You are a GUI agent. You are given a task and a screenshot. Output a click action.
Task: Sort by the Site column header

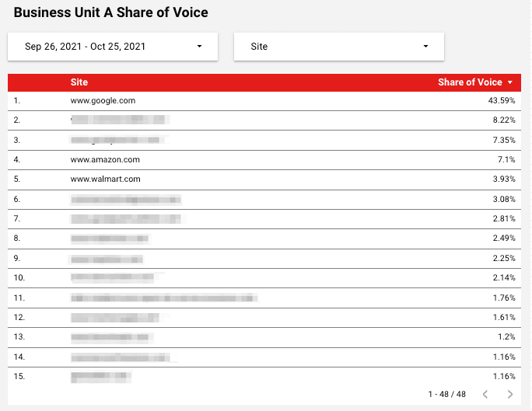(79, 82)
